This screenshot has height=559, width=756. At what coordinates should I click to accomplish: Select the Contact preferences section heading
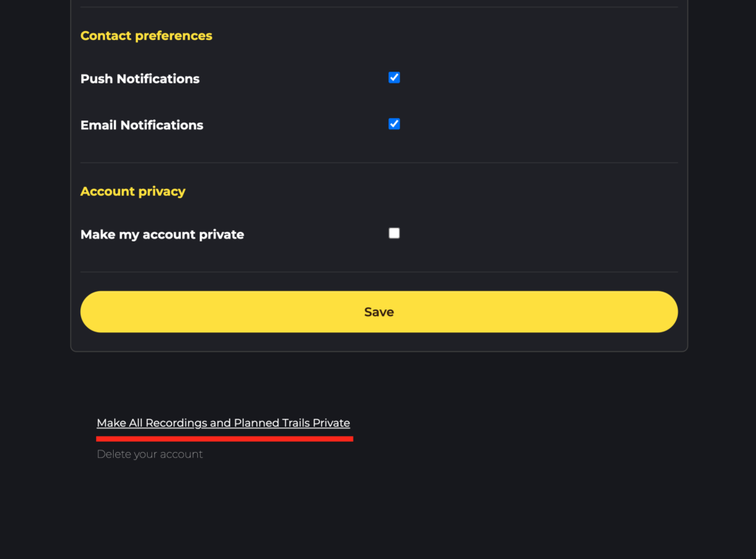click(x=146, y=35)
